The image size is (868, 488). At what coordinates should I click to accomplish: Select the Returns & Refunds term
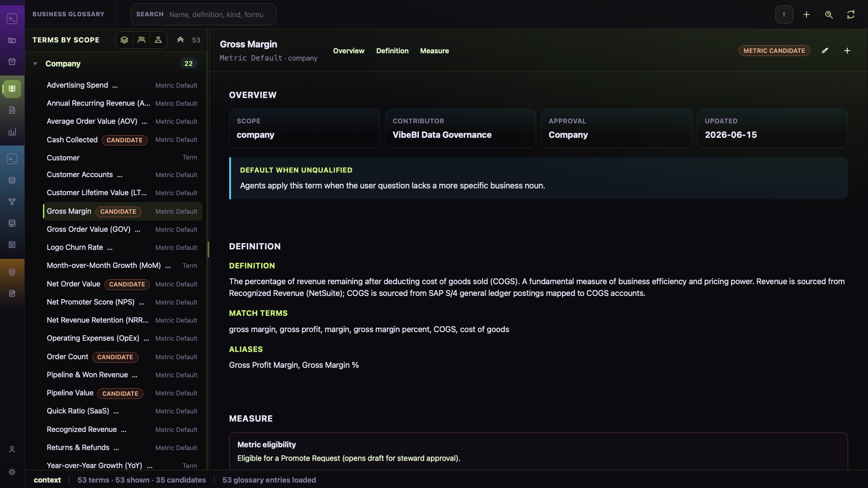click(x=122, y=447)
